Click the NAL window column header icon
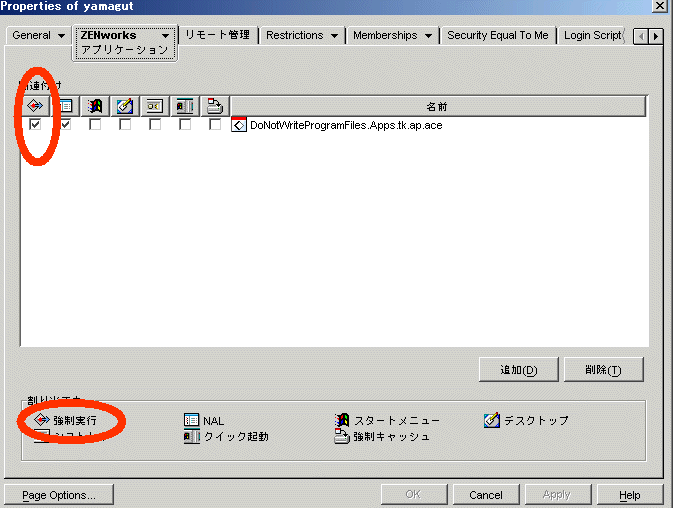Viewport: 674px width, 508px height. [65, 106]
